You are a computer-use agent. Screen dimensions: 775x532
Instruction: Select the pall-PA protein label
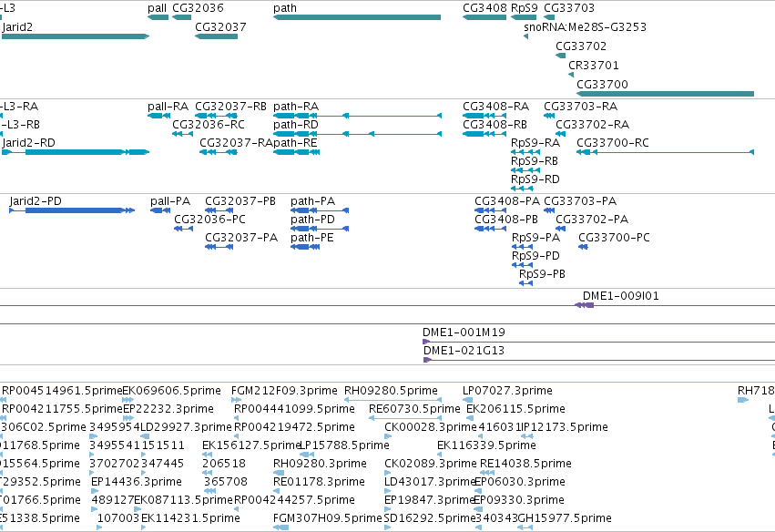[170, 201]
